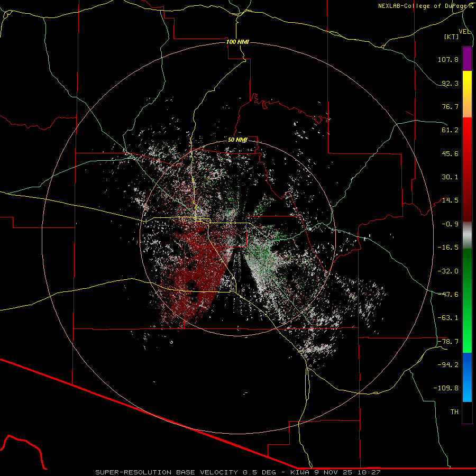Click the gray near-zero segment of color bar
The width and height of the screenshot is (476, 476).
coord(467,235)
